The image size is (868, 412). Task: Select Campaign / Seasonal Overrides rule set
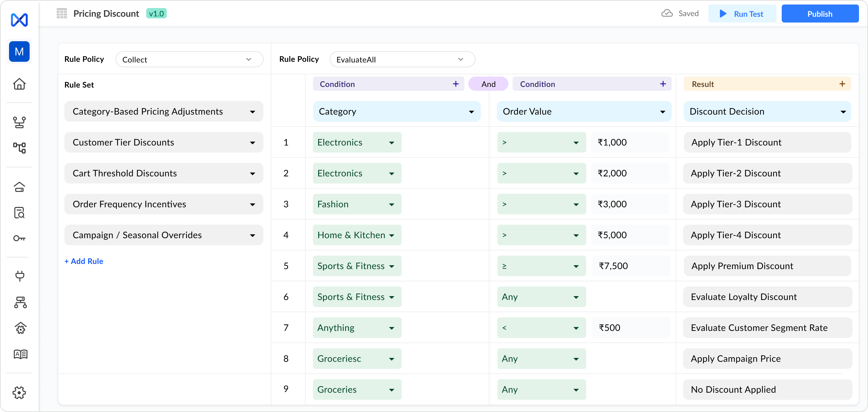coord(164,235)
